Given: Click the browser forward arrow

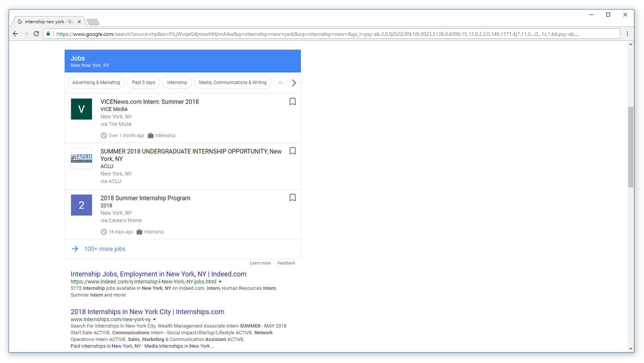Looking at the screenshot, I should pyautogui.click(x=26, y=34).
